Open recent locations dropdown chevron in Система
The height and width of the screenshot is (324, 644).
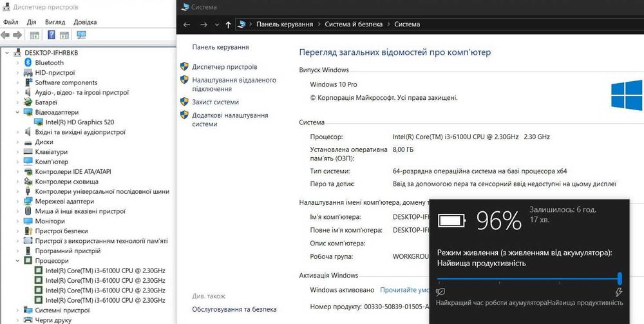217,24
